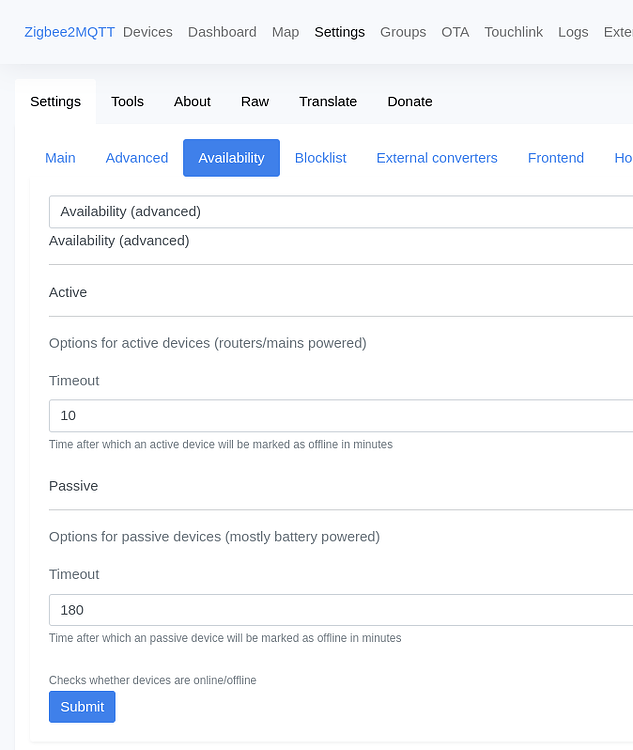View the Logs page

[573, 32]
